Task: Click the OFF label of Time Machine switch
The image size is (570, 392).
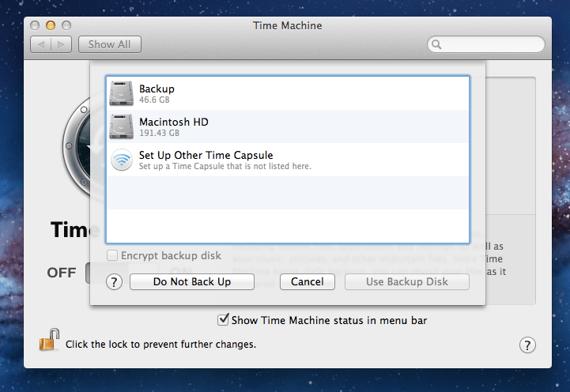Action: pyautogui.click(x=62, y=273)
